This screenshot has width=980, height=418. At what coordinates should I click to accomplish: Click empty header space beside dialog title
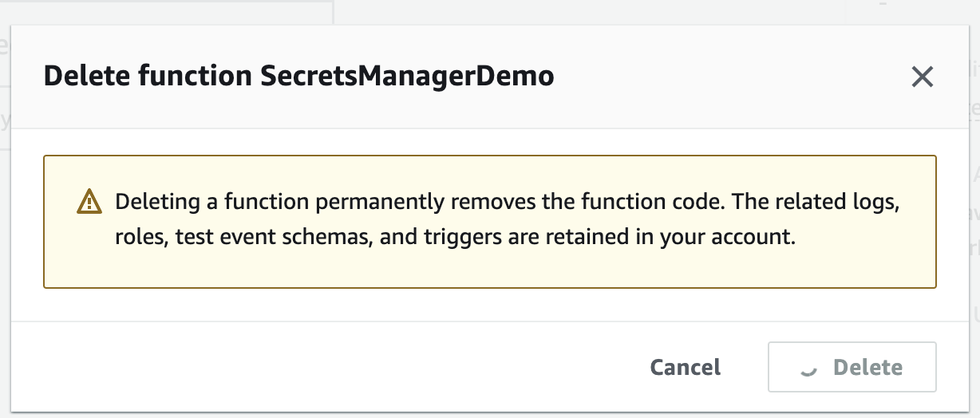[x=718, y=77]
